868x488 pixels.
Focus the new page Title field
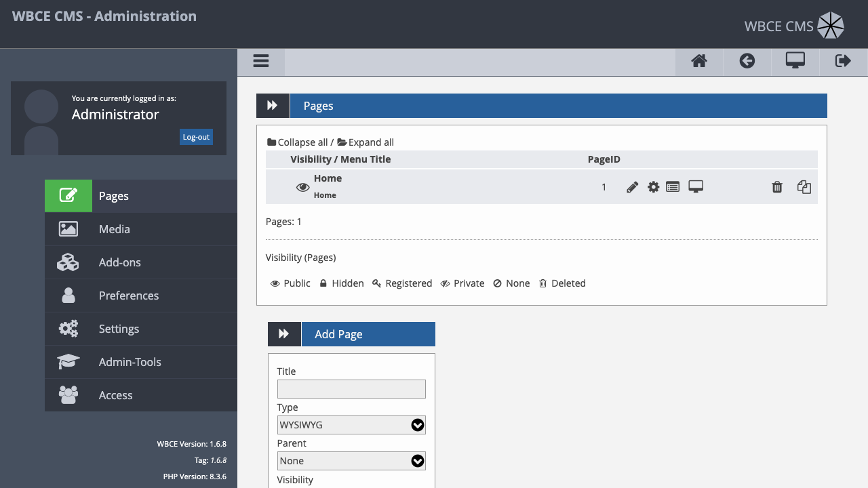tap(351, 389)
